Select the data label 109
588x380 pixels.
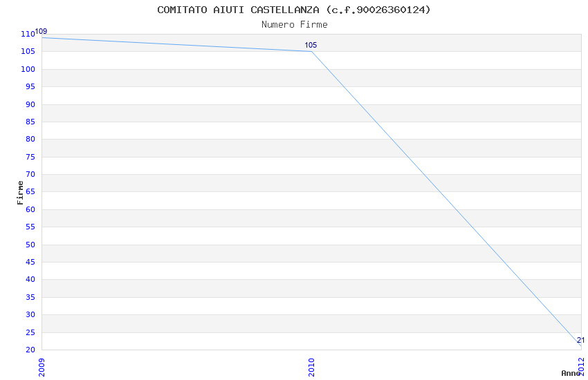tap(42, 32)
